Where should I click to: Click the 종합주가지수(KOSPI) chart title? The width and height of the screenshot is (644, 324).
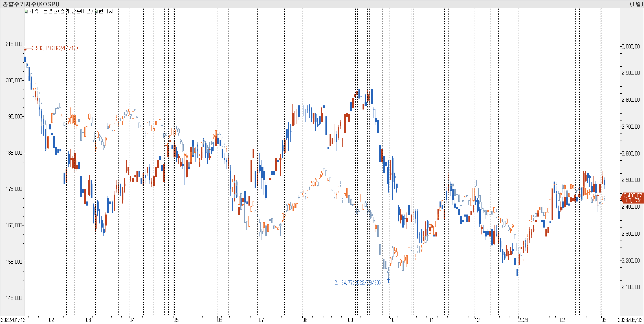(31, 4)
